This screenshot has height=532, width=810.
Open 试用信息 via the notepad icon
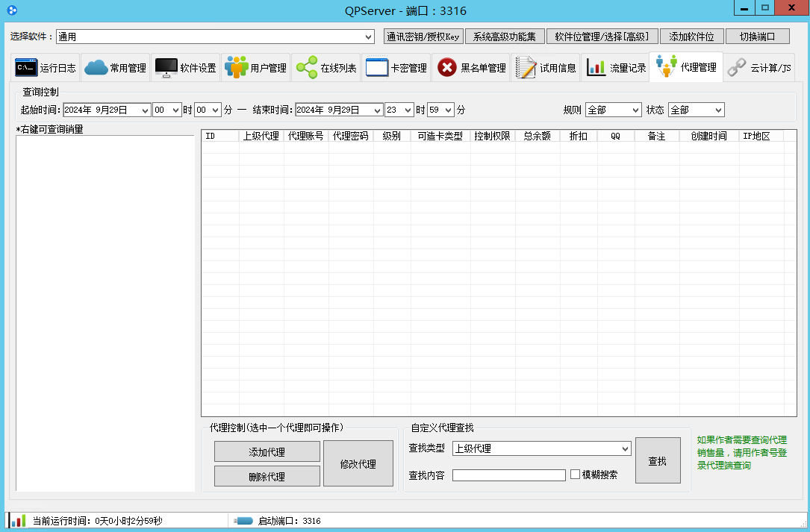tap(526, 68)
